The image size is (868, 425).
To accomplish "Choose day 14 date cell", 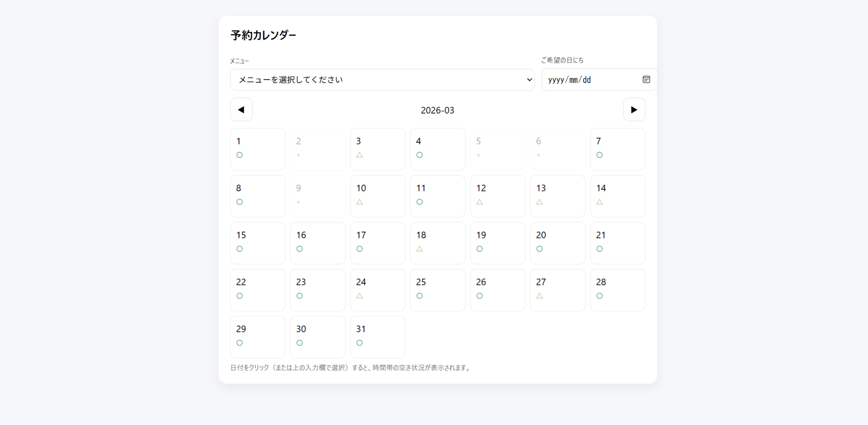I will click(618, 196).
